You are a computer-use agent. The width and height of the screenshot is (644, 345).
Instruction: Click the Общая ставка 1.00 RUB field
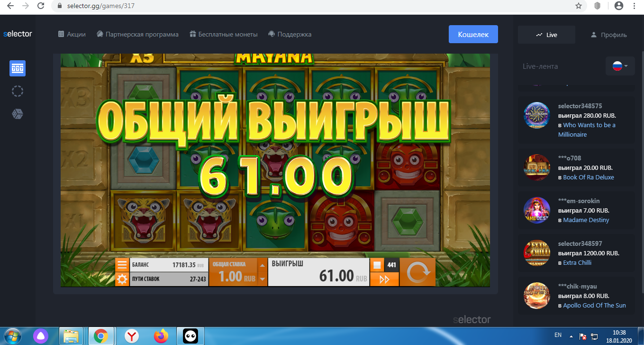point(233,272)
